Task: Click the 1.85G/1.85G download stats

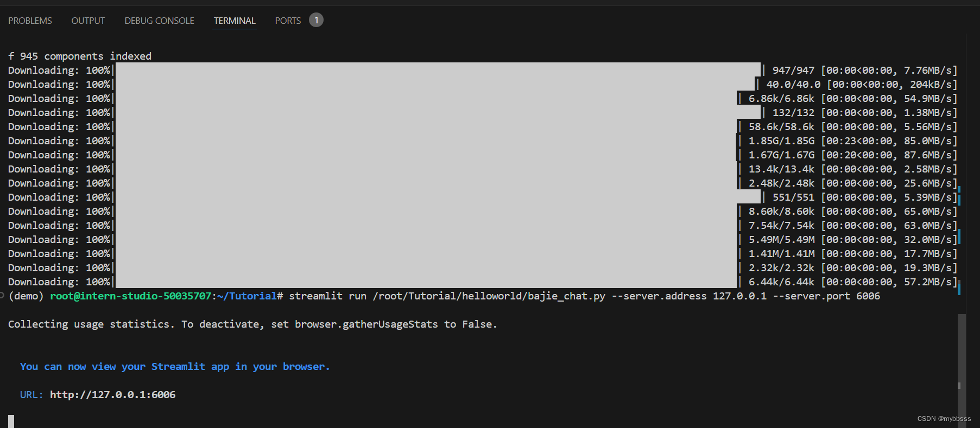Action: (853, 140)
